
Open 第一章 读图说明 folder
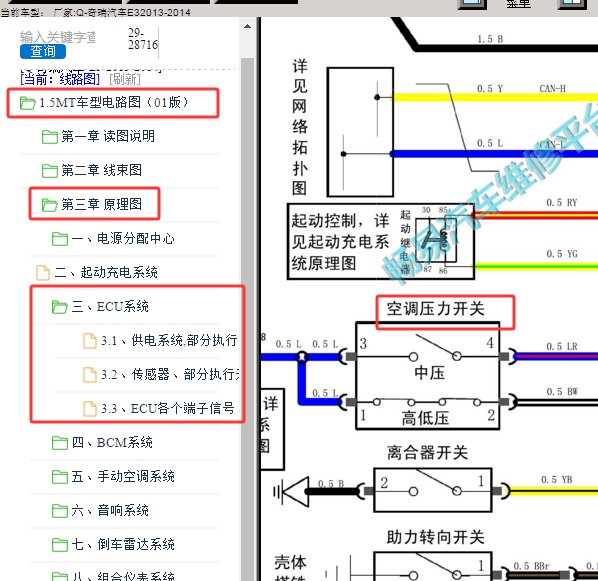[108, 136]
